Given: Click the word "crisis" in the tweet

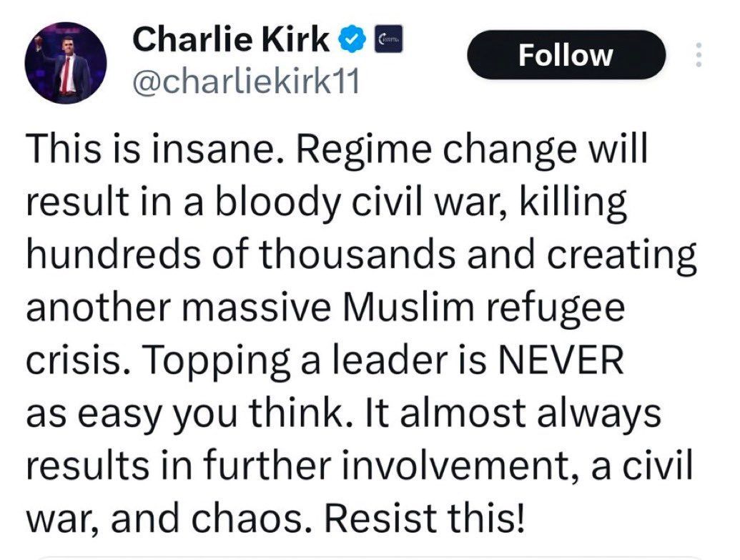Looking at the screenshot, I should pos(78,359).
